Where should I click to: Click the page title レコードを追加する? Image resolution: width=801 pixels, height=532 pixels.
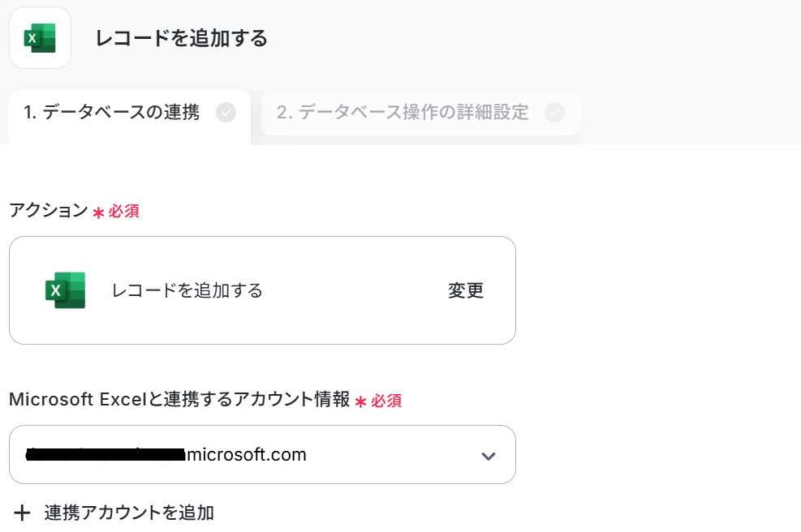pyautogui.click(x=182, y=38)
